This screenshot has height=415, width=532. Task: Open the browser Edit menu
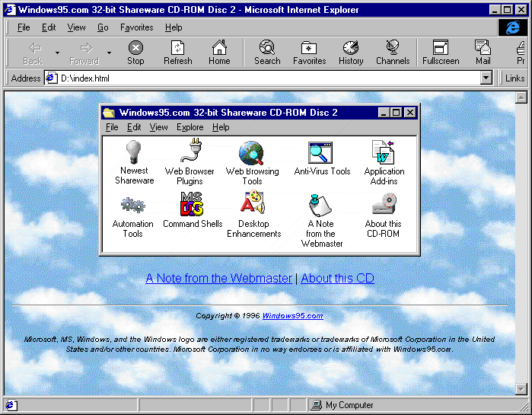coord(49,27)
